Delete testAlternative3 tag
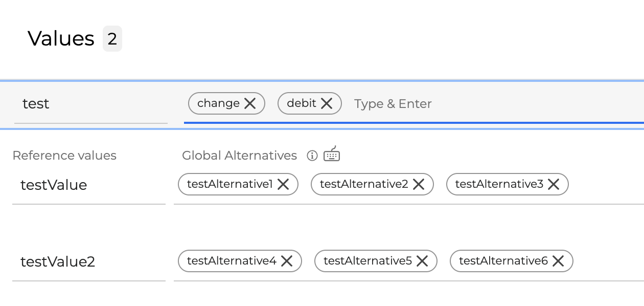644x306 pixels. point(554,184)
